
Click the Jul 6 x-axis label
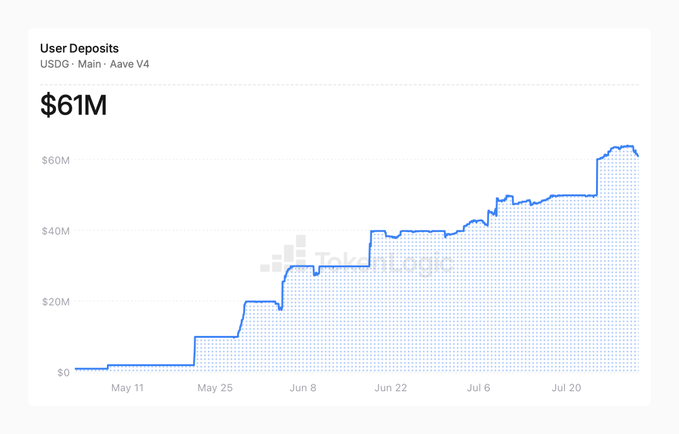pyautogui.click(x=478, y=388)
